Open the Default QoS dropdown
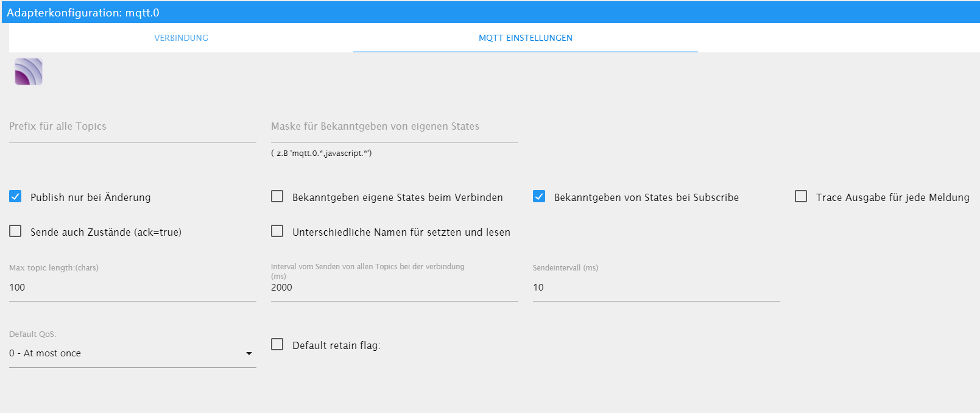This screenshot has width=980, height=413. 133,353
